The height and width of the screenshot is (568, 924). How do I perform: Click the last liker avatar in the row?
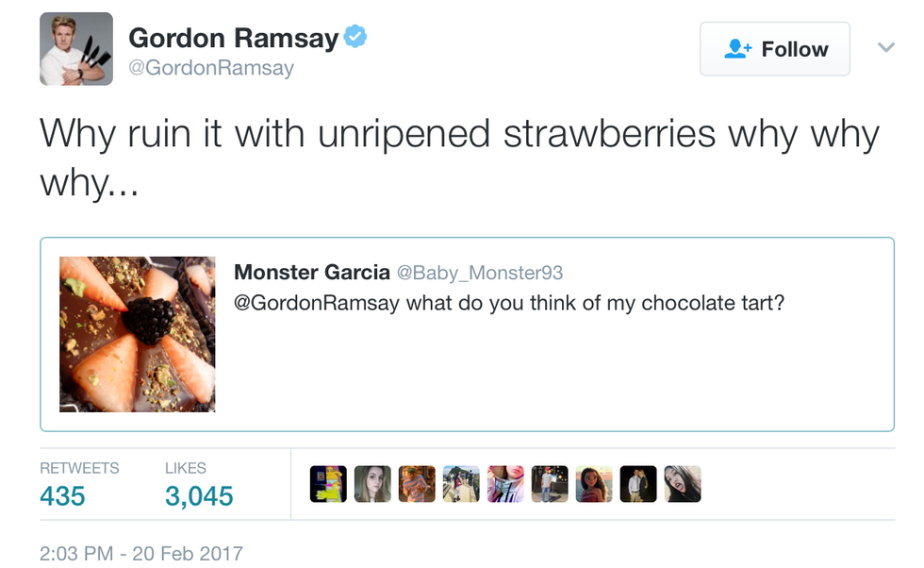[x=683, y=484]
